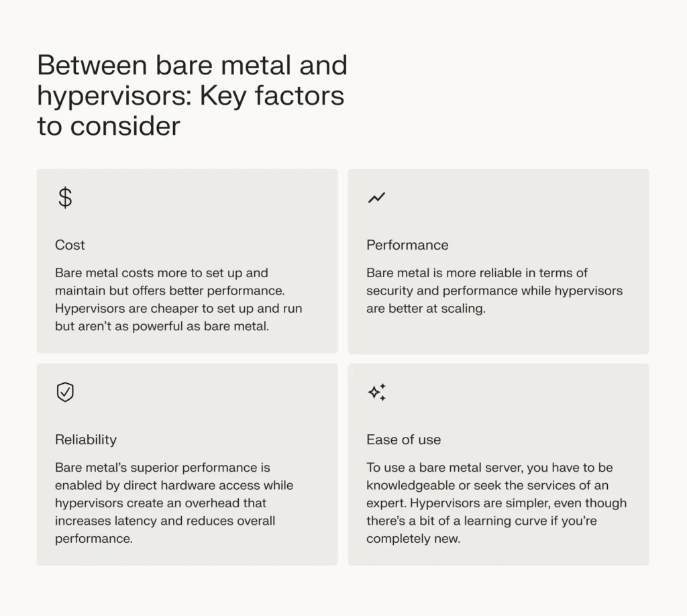Click the dollar sign icon above Cost
Screen dimensions: 687x616
tap(65, 198)
